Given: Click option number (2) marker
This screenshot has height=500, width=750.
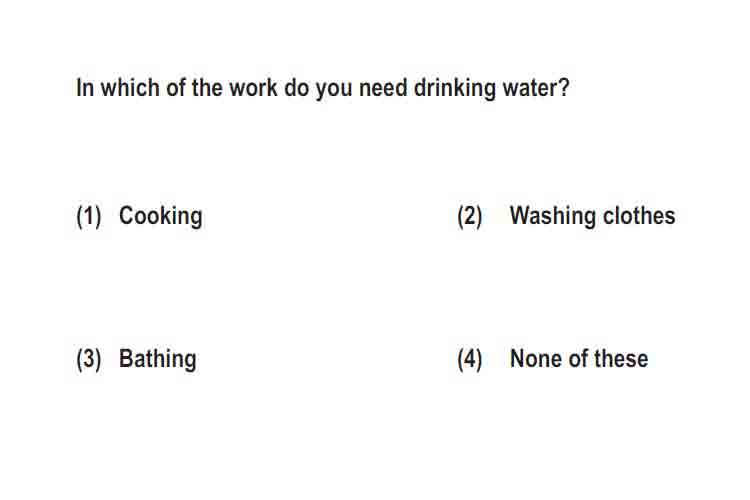Looking at the screenshot, I should (x=470, y=216).
